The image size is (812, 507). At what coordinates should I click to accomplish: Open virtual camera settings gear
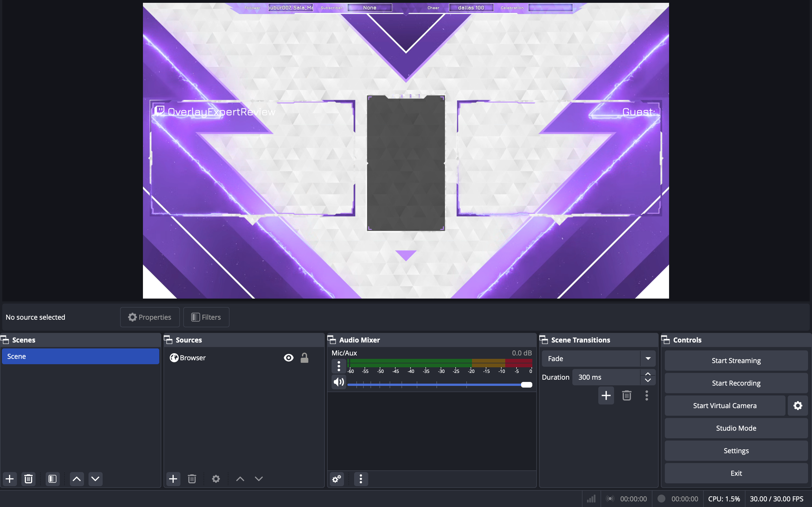point(798,406)
